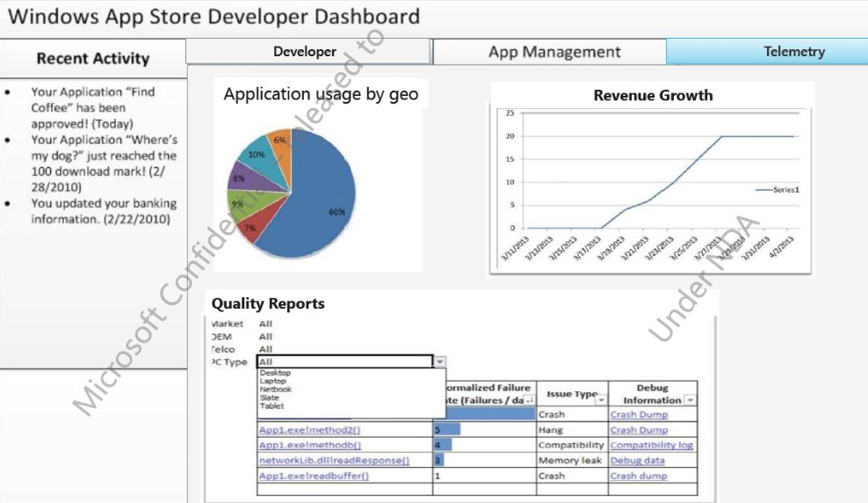Click the PC Type combo box field
This screenshot has width=868, height=503.
[344, 361]
